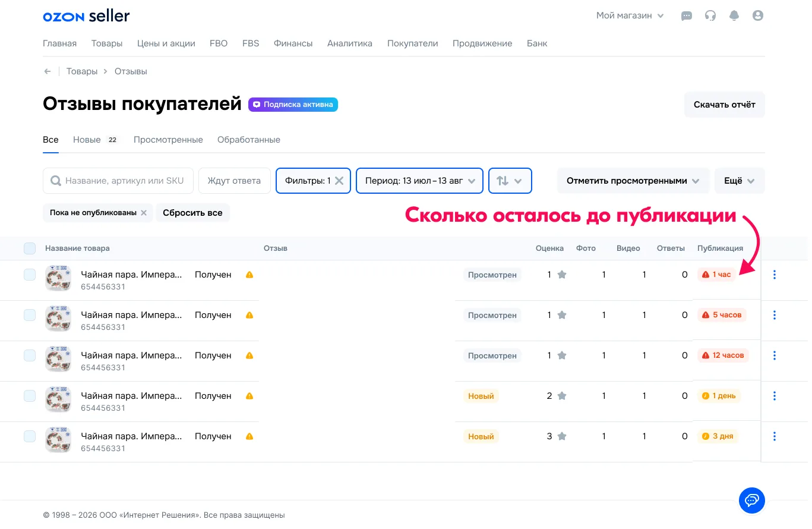
Task: Open the three-dot menu for 5 часов review
Action: (x=775, y=315)
